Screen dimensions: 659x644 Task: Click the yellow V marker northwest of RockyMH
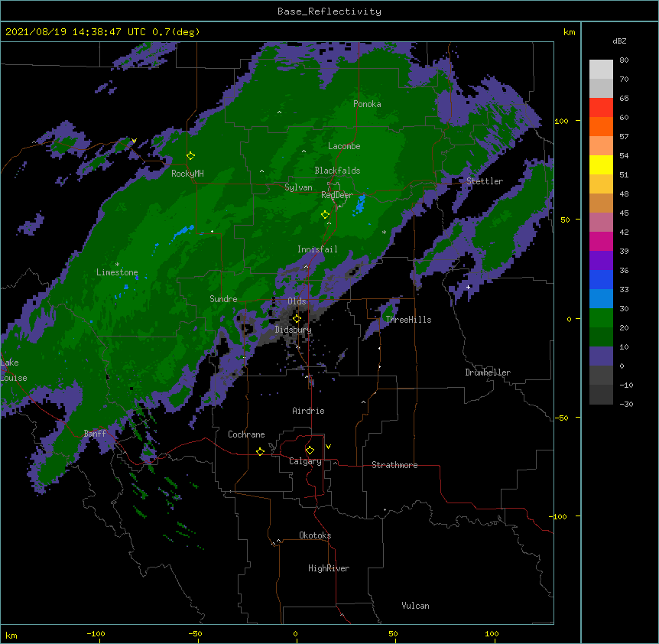tap(134, 141)
